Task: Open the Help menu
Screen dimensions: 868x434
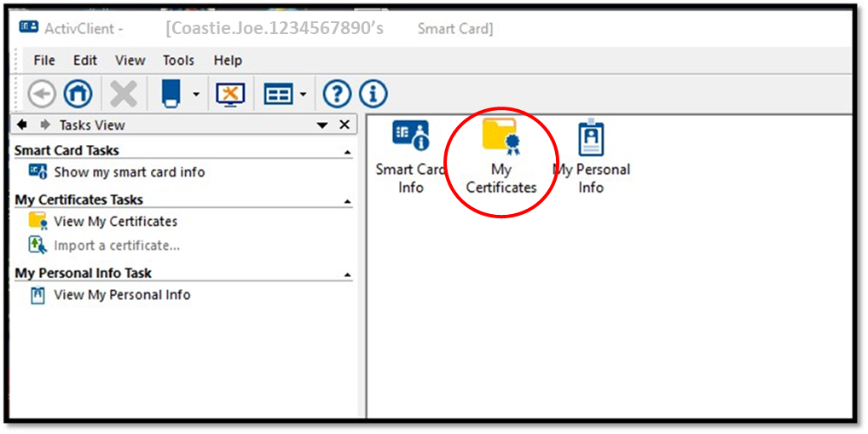Action: [x=228, y=61]
